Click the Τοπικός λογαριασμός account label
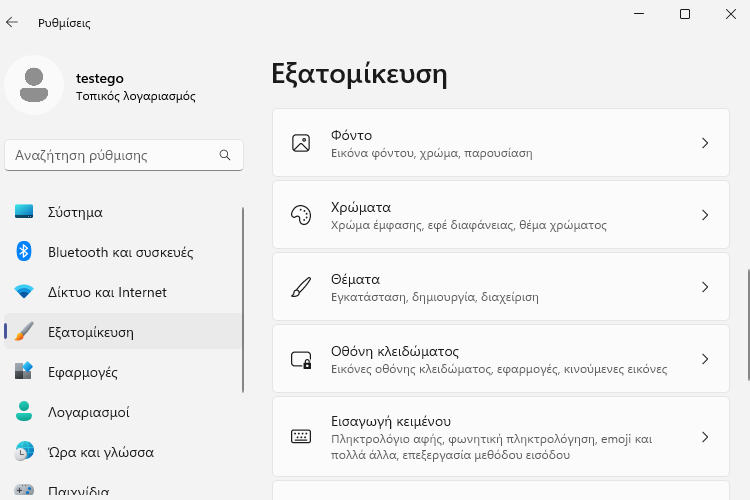 pyautogui.click(x=135, y=97)
